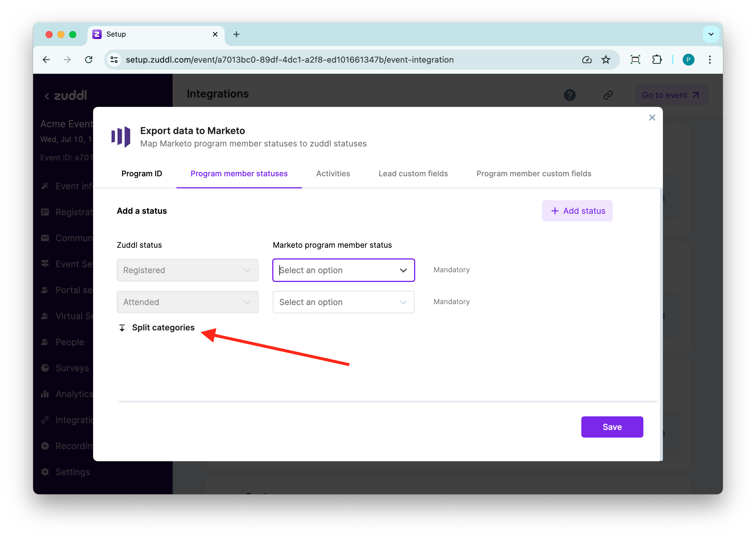Click the copy link icon in Integrations header

(607, 95)
